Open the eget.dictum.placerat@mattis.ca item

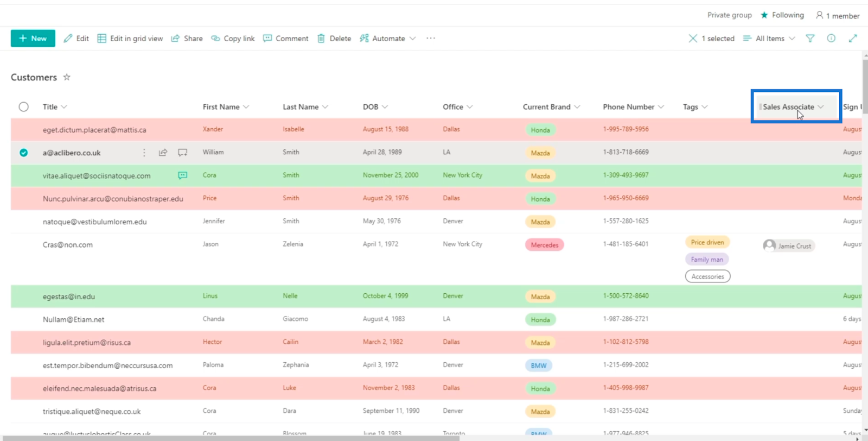click(94, 130)
